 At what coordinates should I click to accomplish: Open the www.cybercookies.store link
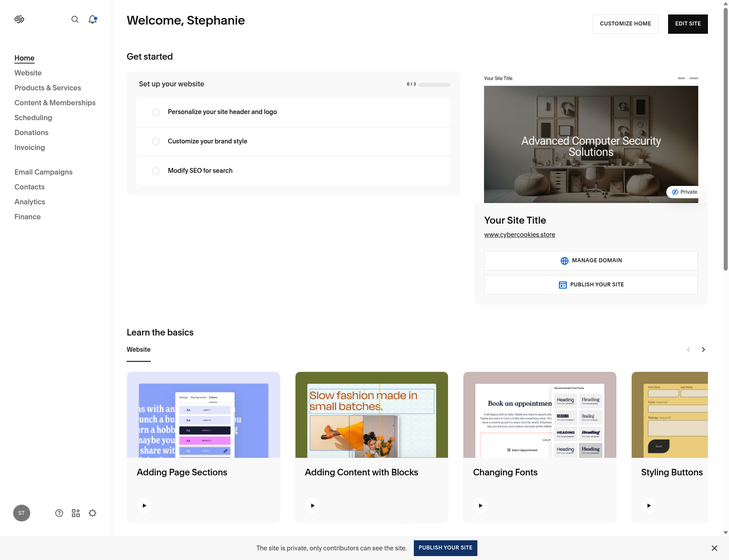click(519, 235)
